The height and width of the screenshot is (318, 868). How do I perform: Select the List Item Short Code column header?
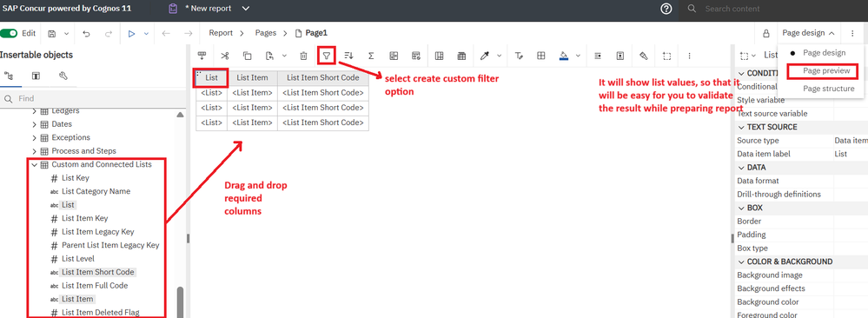pyautogui.click(x=322, y=78)
